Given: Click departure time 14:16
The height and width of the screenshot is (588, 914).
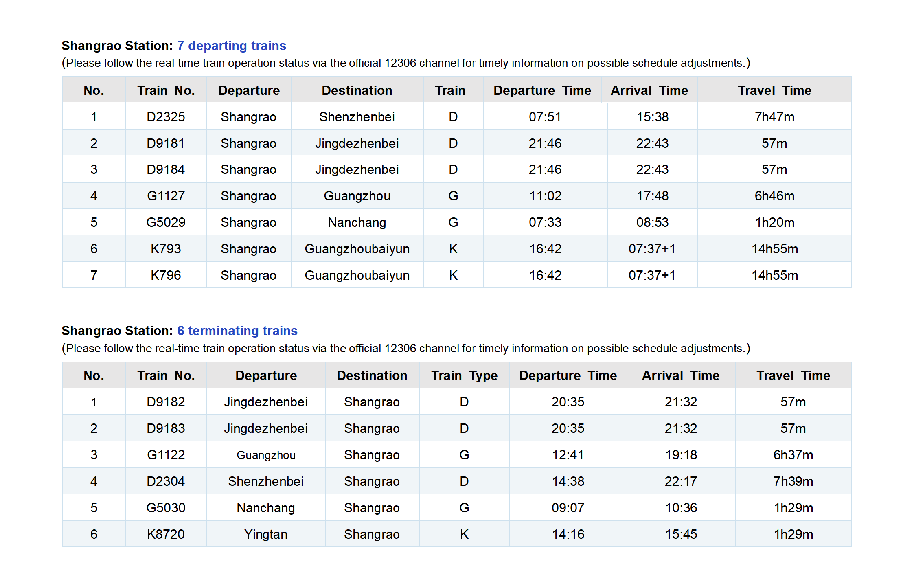Looking at the screenshot, I should [568, 534].
